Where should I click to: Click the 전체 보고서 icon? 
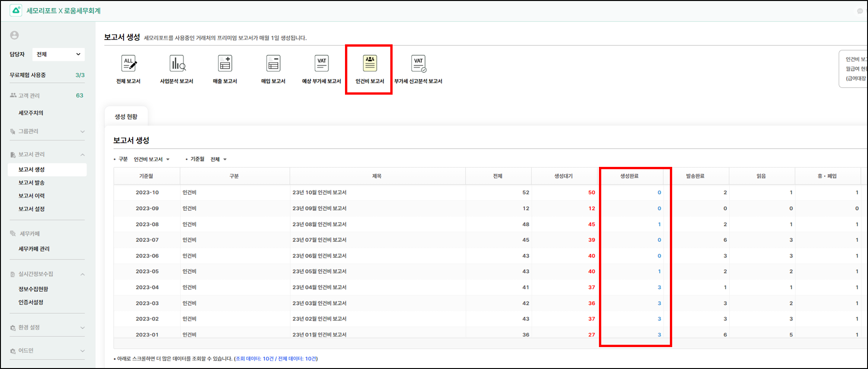click(129, 64)
